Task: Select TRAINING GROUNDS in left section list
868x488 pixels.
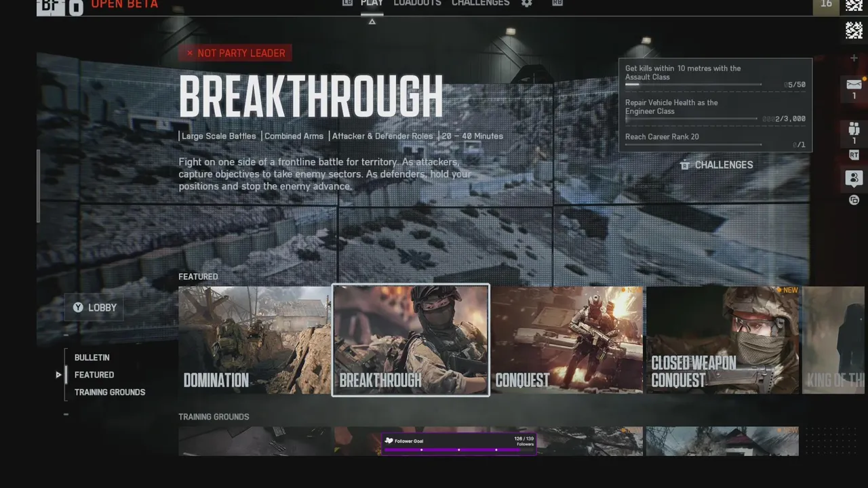Action: click(110, 392)
